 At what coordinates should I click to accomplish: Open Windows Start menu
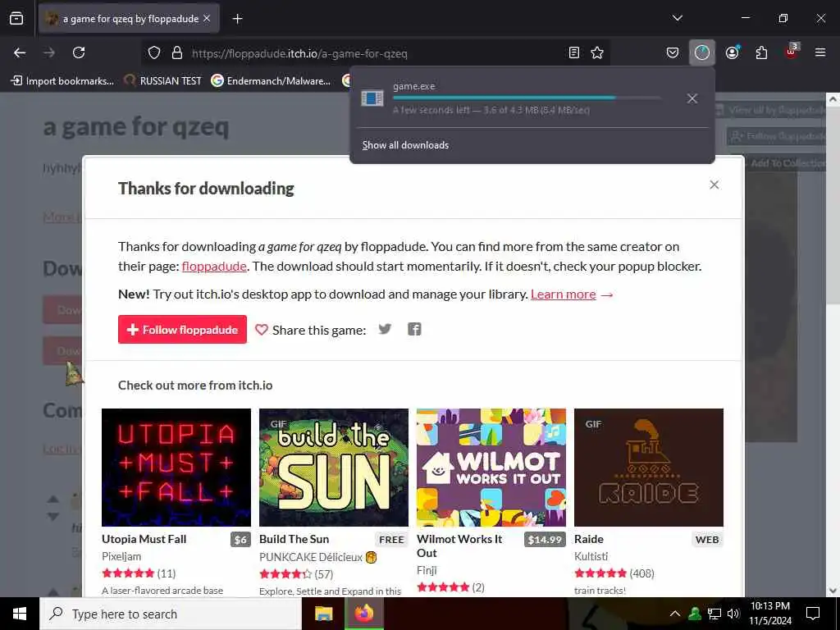click(x=20, y=614)
